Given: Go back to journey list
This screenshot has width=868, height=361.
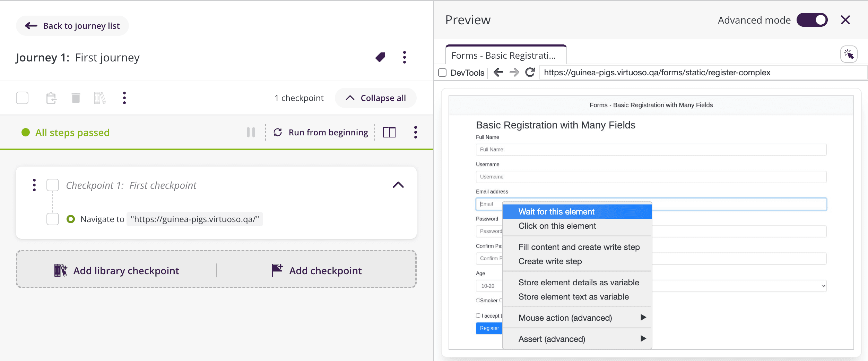Looking at the screenshot, I should tap(72, 26).
